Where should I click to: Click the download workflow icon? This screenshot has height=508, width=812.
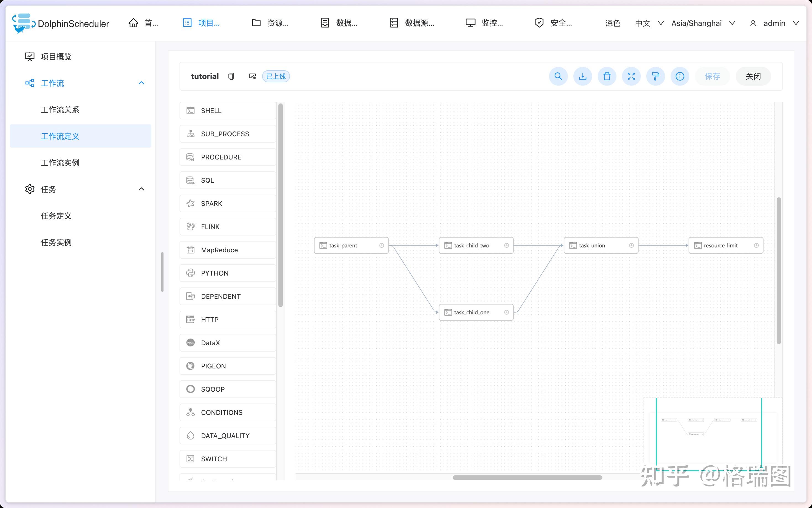pyautogui.click(x=582, y=77)
